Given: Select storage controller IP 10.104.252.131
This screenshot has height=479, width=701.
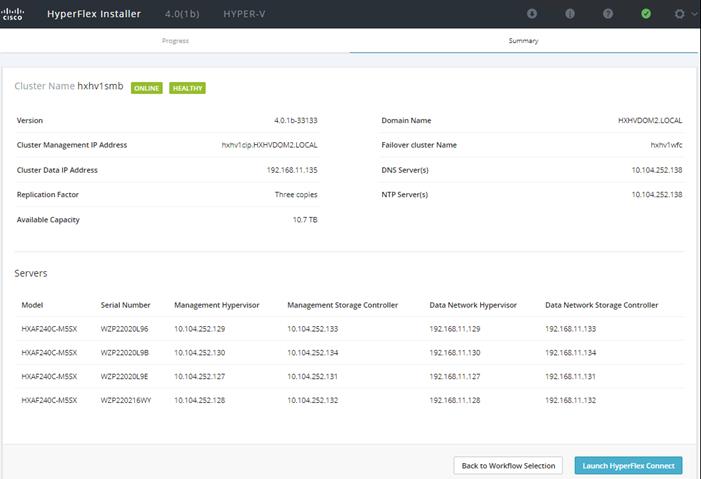Looking at the screenshot, I should click(x=312, y=376).
